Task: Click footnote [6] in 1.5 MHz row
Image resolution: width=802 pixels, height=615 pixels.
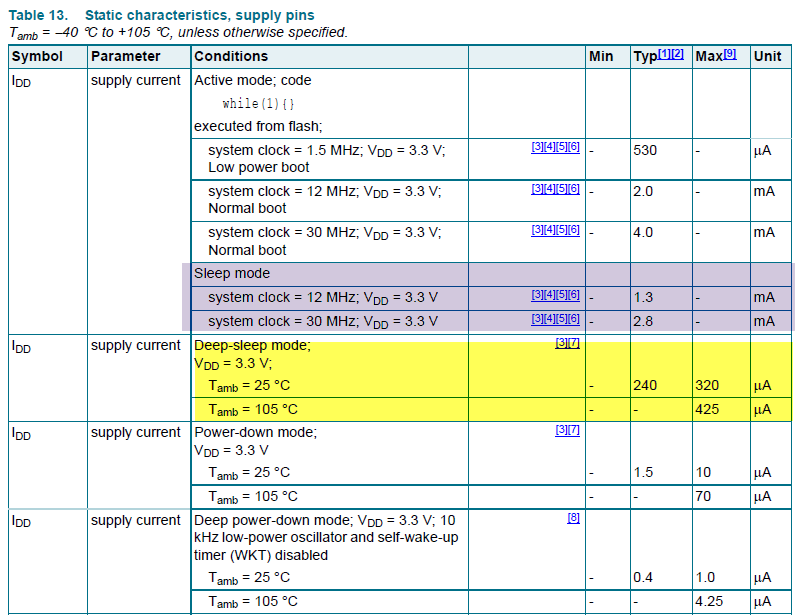Action: (574, 147)
